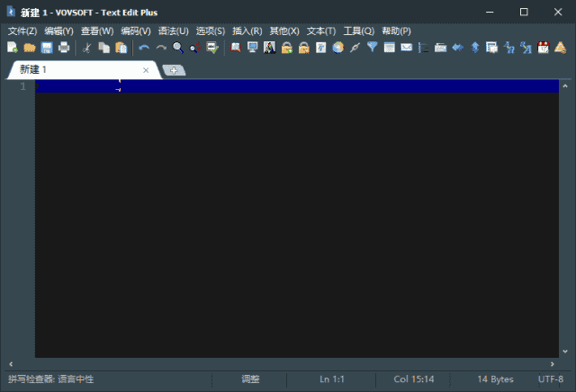
Task: Add a new tab with the plus button
Action: [x=174, y=70]
